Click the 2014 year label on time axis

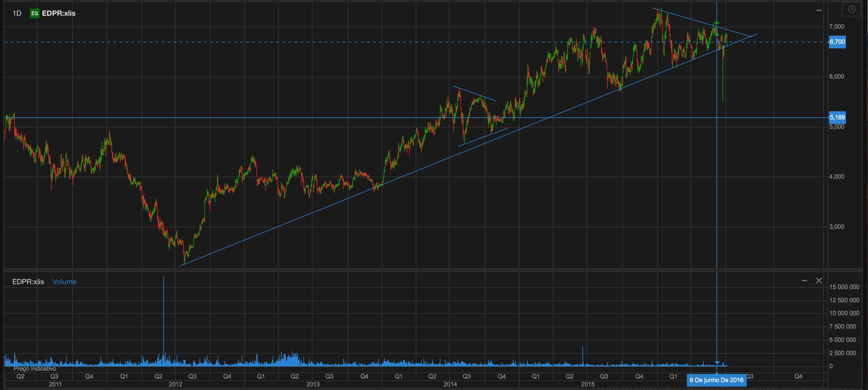click(450, 384)
